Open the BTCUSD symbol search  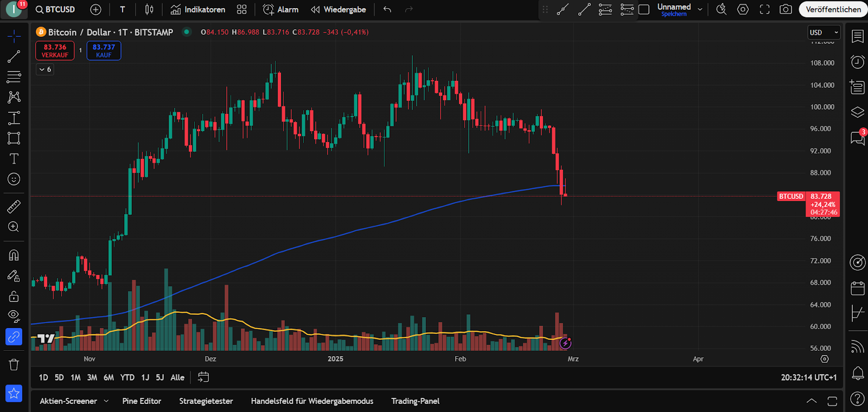coord(55,9)
